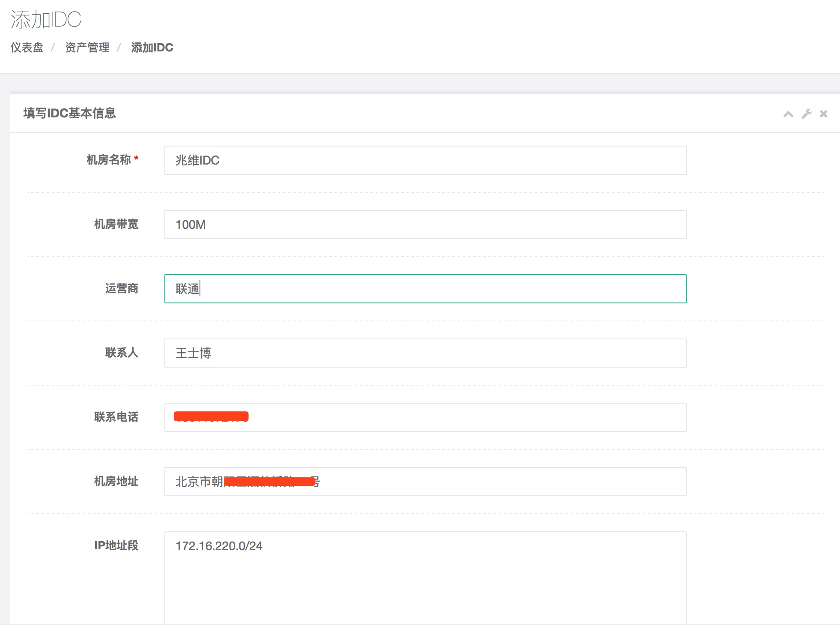
Task: Click the 填写IDC基本信息 panel title
Action: [70, 113]
